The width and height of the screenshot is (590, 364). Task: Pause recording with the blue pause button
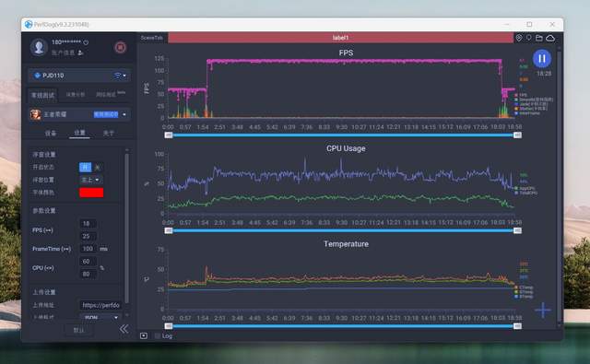pos(542,59)
